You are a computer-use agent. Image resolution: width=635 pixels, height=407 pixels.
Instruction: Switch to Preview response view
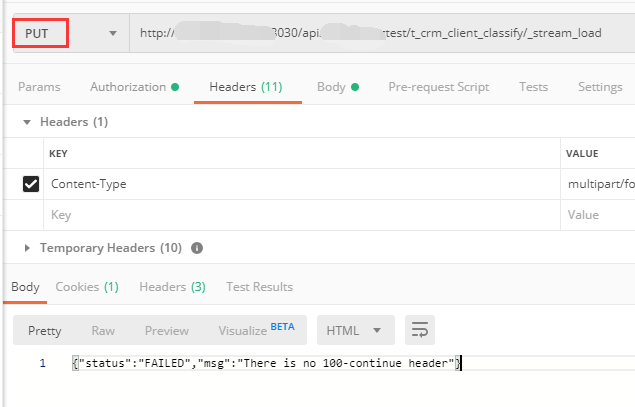click(x=167, y=330)
